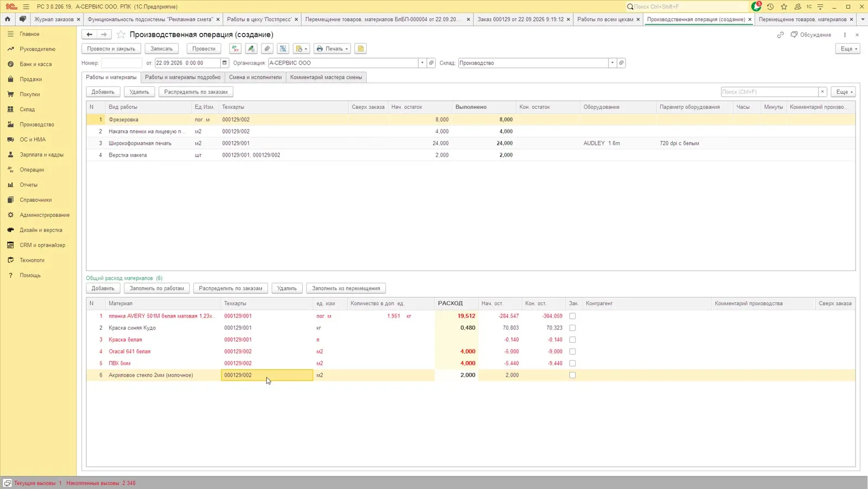Tick the Зак. checkbox for Oracal 641 белая

tap(572, 352)
